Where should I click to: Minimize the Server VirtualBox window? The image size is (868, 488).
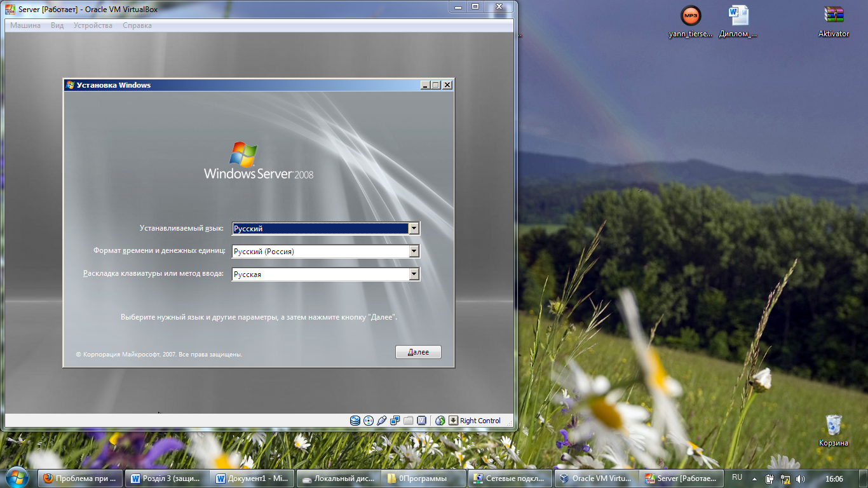458,6
